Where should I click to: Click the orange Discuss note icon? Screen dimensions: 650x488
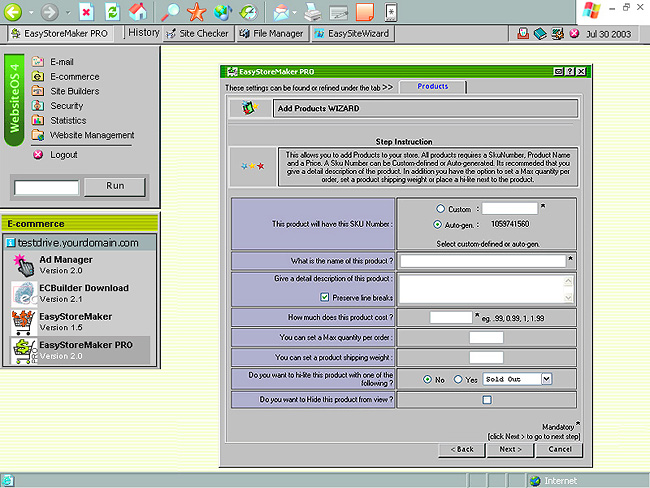(x=365, y=12)
